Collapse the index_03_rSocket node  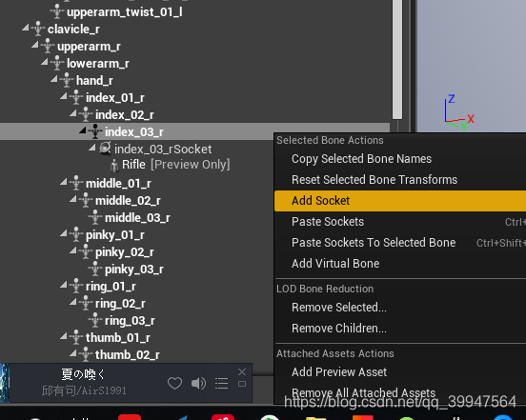point(92,148)
